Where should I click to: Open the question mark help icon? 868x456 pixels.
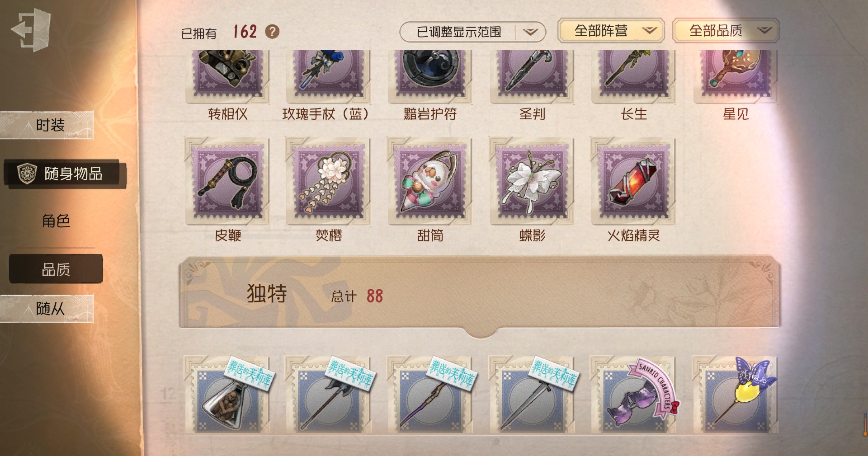pos(272,32)
